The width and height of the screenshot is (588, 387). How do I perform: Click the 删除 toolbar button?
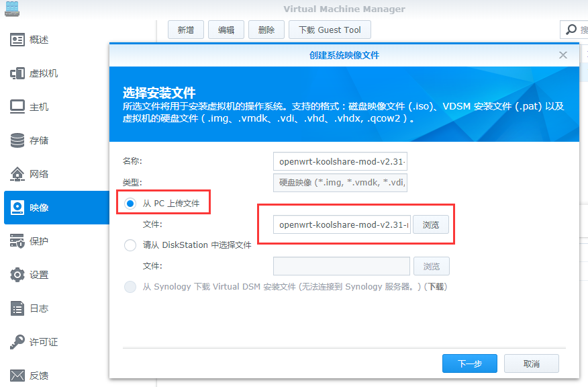pyautogui.click(x=266, y=30)
